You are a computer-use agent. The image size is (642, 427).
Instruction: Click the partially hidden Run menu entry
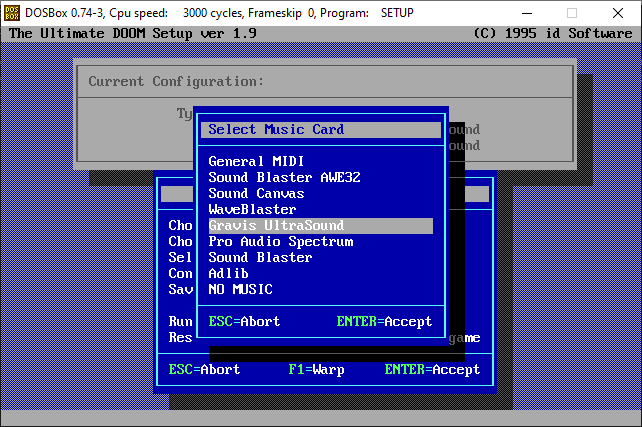[180, 321]
